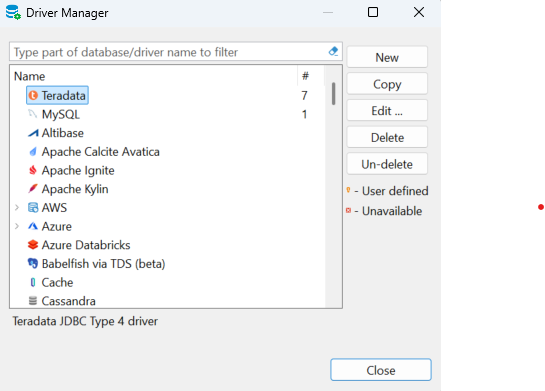The width and height of the screenshot is (545, 391).
Task: Close the Driver Manager dialog
Action: pyautogui.click(x=381, y=370)
